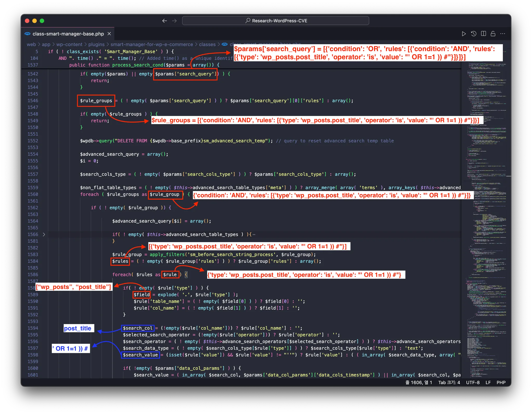Change UTF-8 encoding in status bar
The width and height of the screenshot is (532, 414).
(473, 383)
